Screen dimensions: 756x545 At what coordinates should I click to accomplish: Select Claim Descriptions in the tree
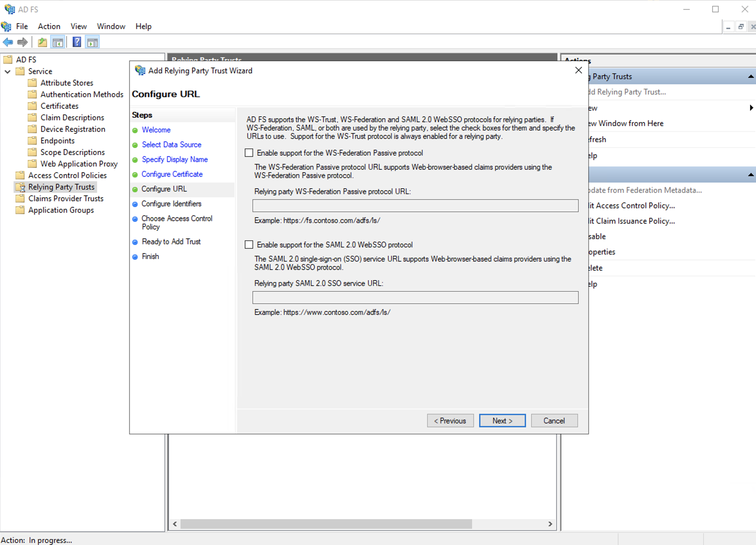[72, 117]
